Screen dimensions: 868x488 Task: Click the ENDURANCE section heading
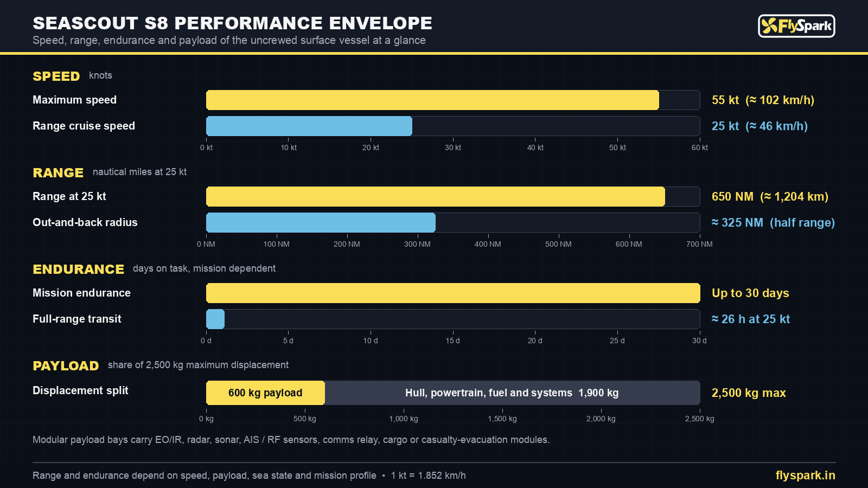click(x=79, y=269)
